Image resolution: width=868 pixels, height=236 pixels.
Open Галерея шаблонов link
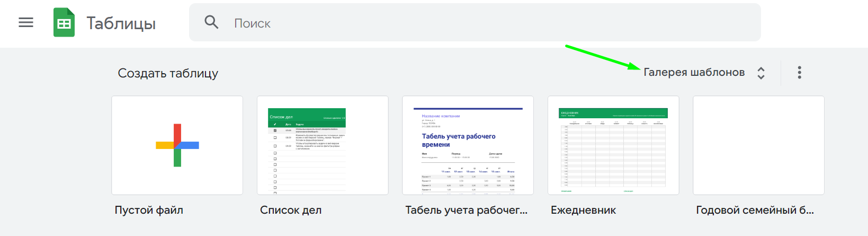point(694,73)
